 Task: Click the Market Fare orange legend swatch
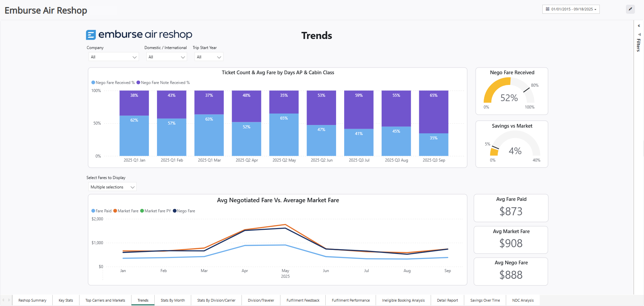[x=115, y=211]
